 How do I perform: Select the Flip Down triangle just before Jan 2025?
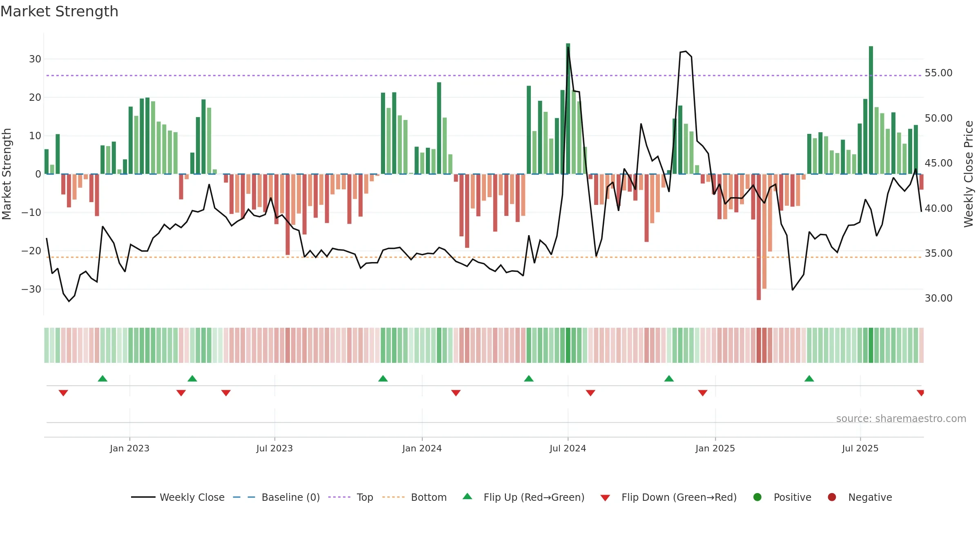click(703, 393)
